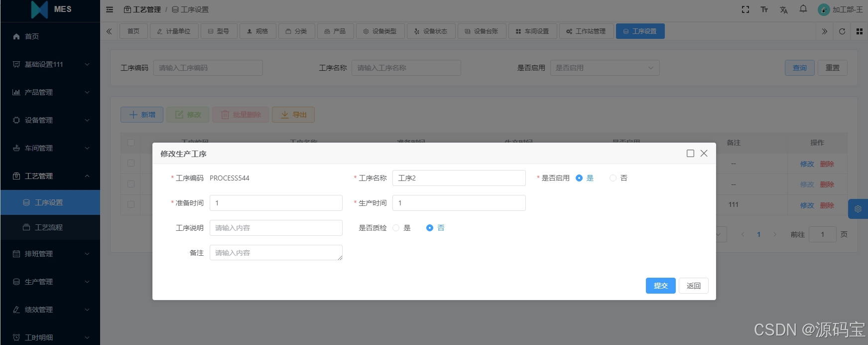Click the 提交 button
This screenshot has height=345, width=868.
pos(661,286)
